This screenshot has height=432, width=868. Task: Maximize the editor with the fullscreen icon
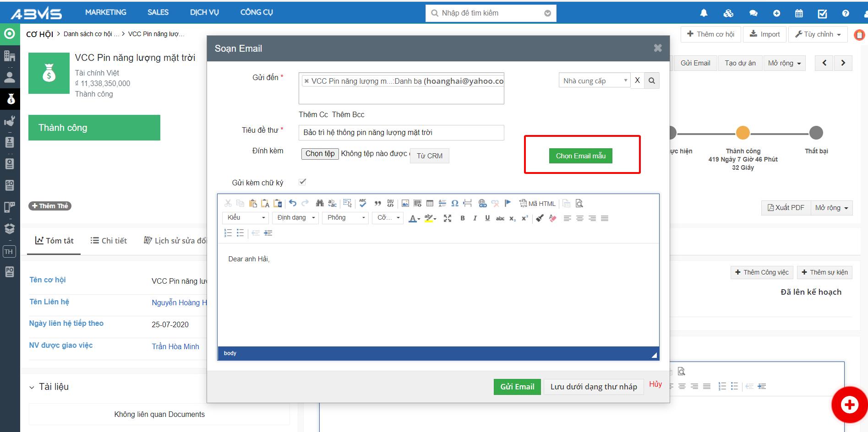point(448,218)
